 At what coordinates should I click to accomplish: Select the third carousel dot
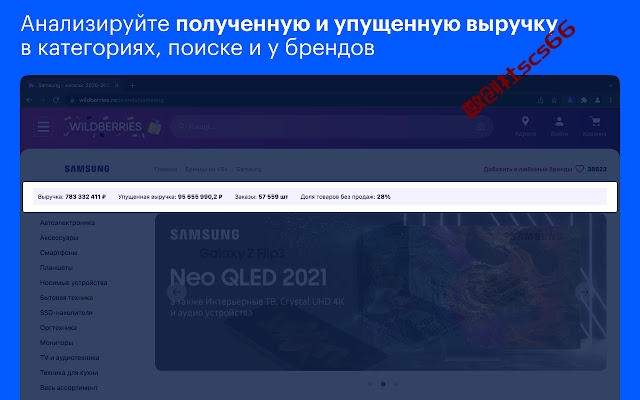pyautogui.click(x=396, y=384)
